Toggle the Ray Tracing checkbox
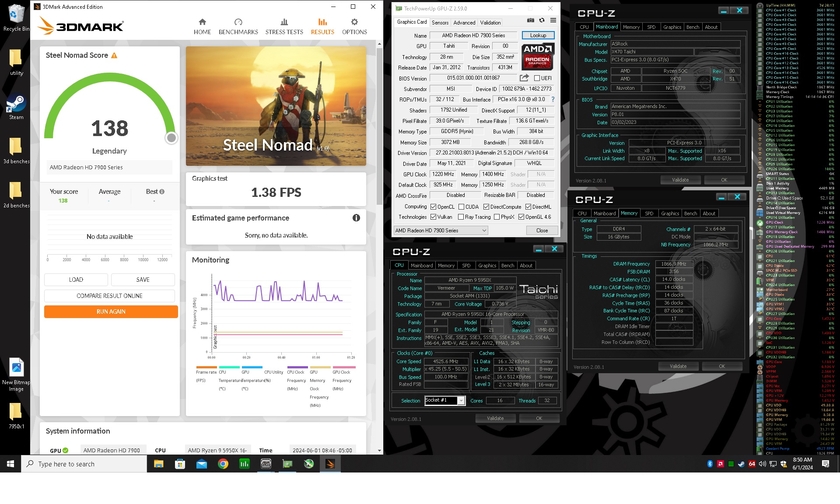The width and height of the screenshot is (840, 504). point(461,217)
